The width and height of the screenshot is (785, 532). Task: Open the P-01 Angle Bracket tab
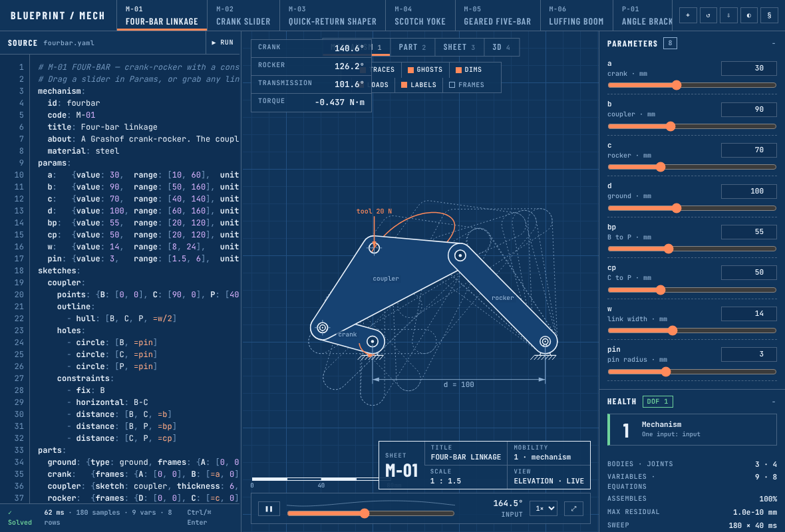(643, 15)
